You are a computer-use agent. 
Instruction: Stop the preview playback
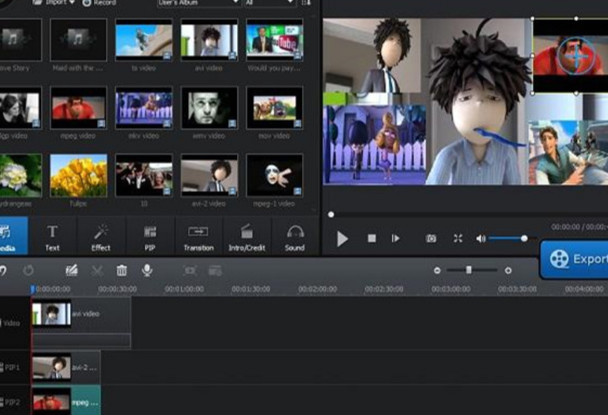(x=371, y=238)
